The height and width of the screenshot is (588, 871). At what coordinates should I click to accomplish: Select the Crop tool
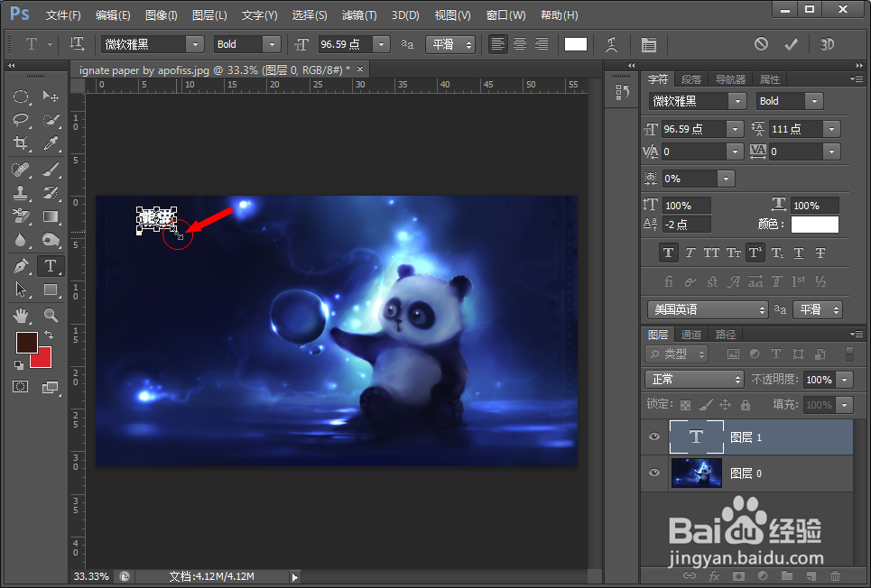21,142
